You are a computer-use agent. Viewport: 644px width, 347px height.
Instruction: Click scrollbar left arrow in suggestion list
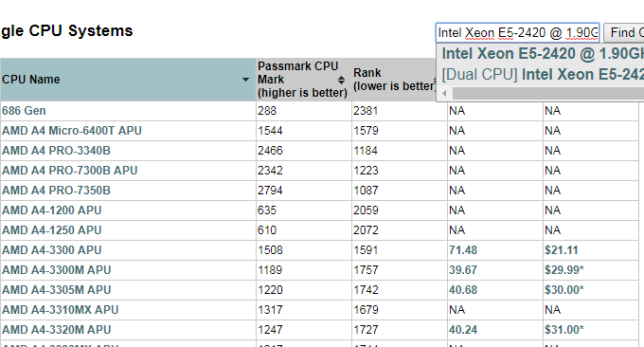(444, 93)
